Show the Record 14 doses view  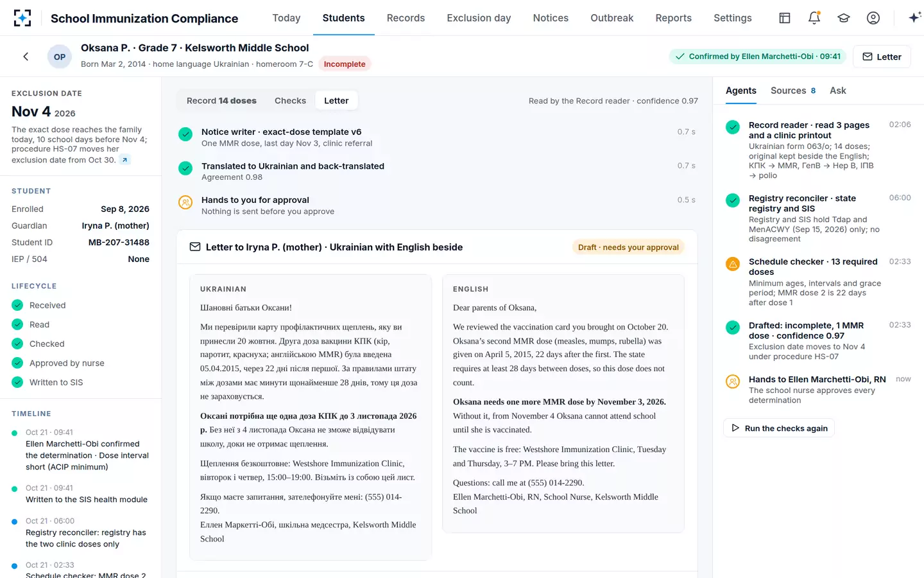[x=221, y=101]
